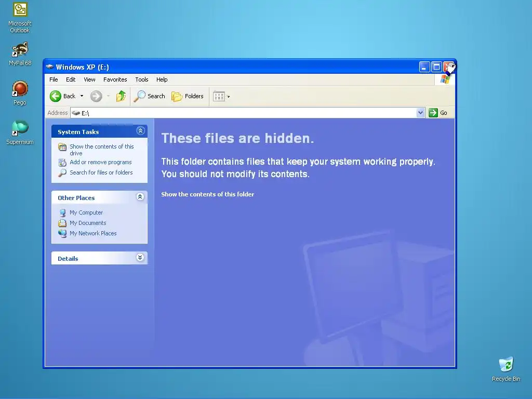Go up one folder level

tap(121, 96)
